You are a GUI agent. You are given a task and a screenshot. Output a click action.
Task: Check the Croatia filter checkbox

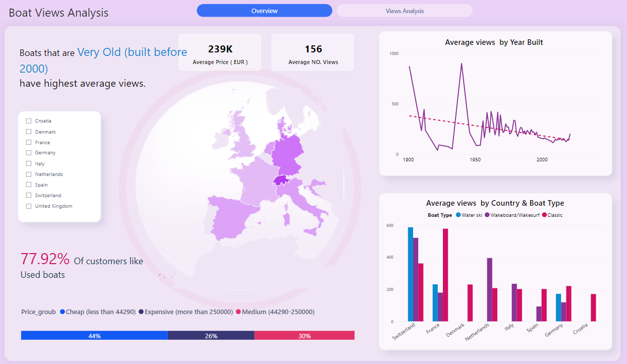(28, 121)
